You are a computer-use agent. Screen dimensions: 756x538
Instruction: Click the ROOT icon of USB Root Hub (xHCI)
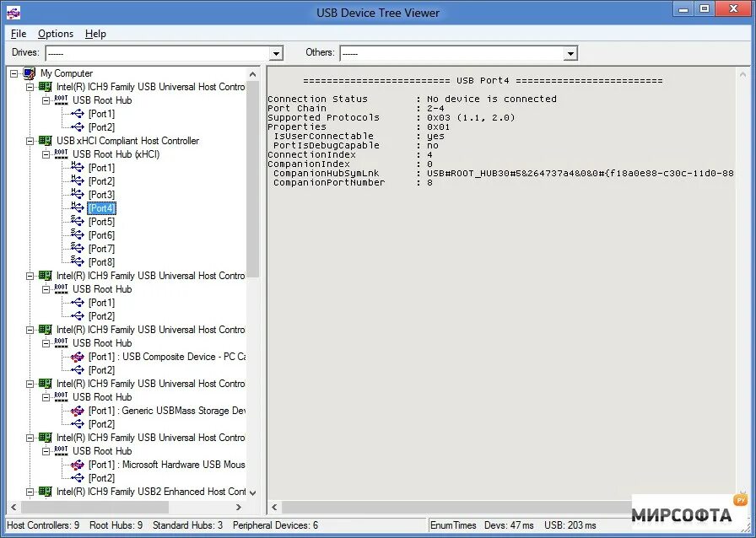(62, 153)
